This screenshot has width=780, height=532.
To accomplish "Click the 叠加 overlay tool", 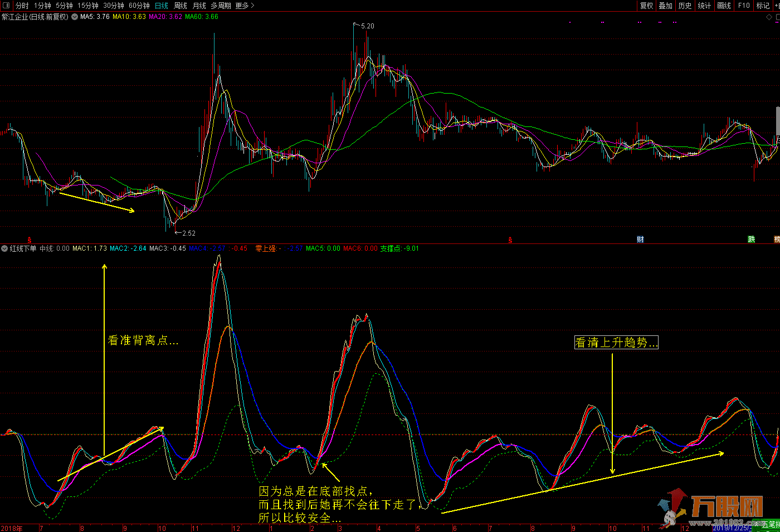I will (665, 6).
